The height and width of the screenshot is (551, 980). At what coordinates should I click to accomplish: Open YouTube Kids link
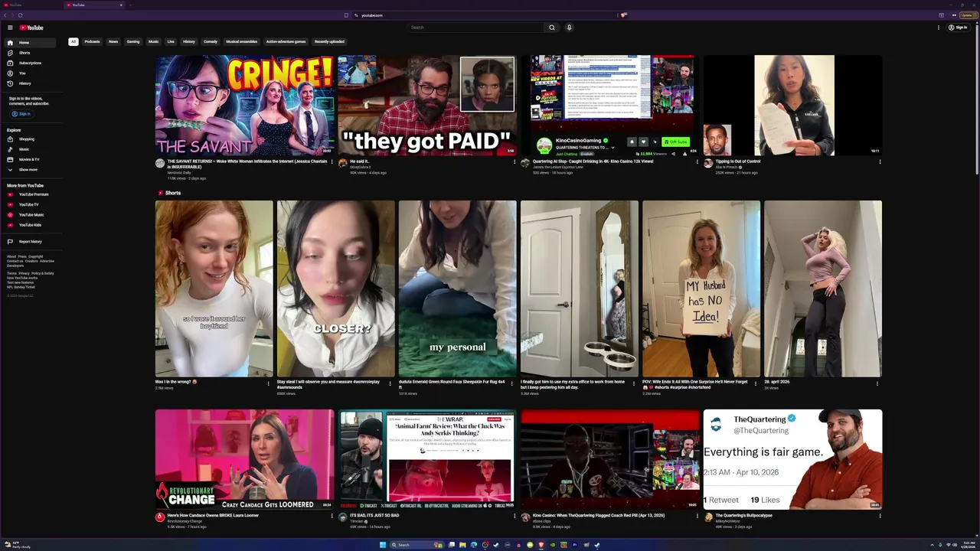[31, 225]
